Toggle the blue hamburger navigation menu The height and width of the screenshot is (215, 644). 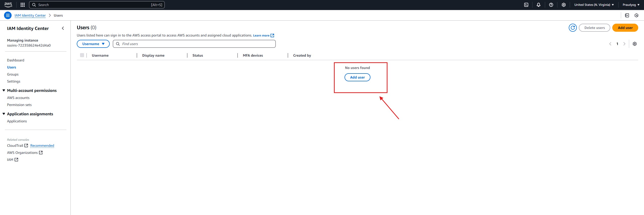pos(8,15)
